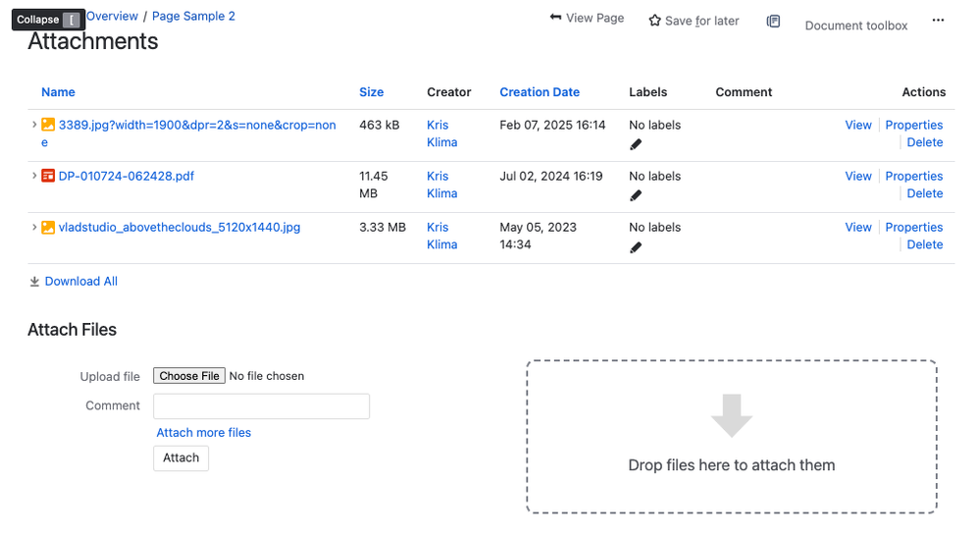This screenshot has width=980, height=535.
Task: Open Properties for vladstudio jpg attachment
Action: click(x=913, y=227)
